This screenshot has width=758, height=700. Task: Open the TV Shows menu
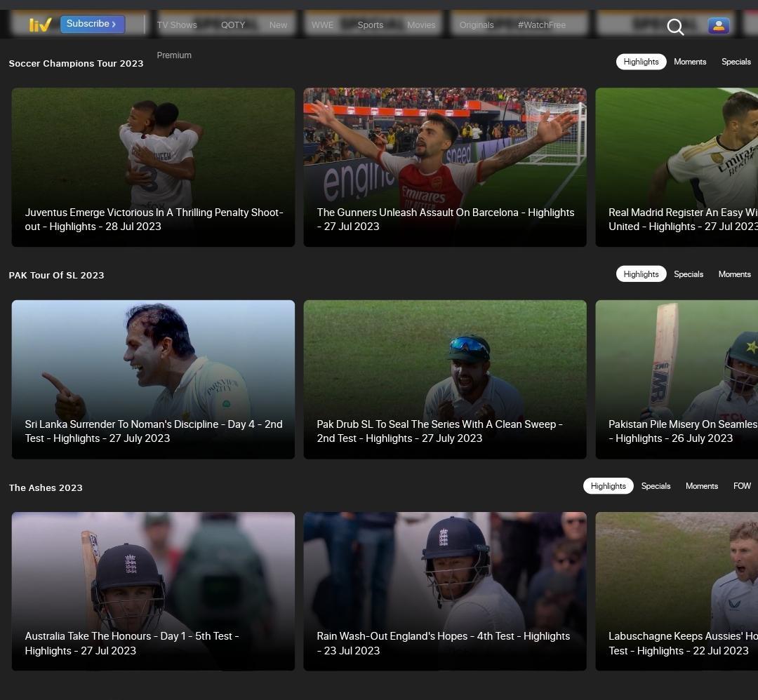[x=177, y=25]
